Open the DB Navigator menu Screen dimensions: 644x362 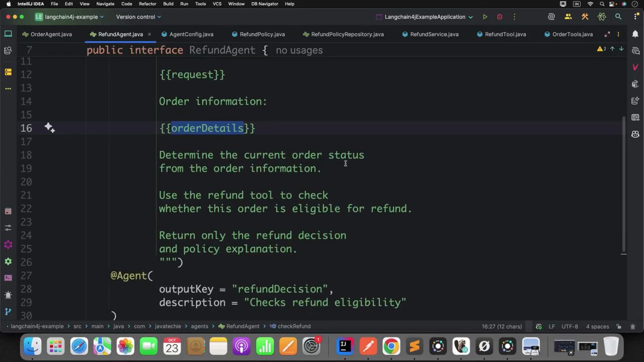[x=265, y=4]
